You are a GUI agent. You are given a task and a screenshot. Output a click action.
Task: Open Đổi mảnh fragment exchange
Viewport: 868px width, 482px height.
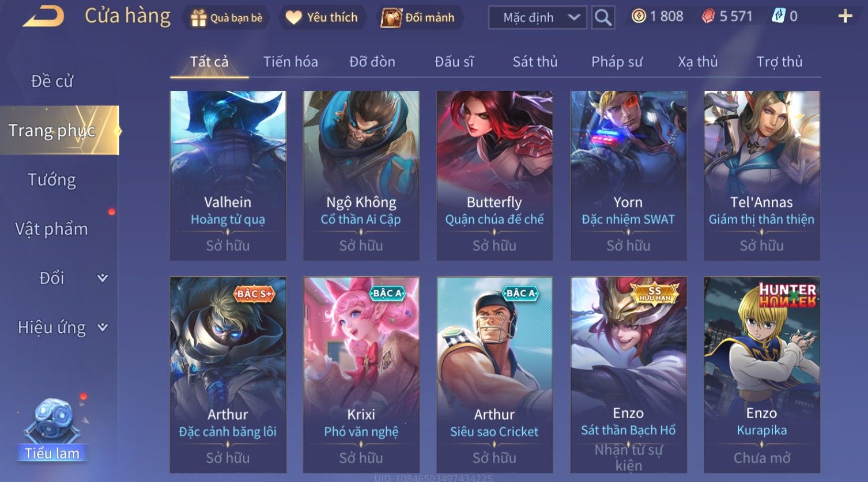pos(391,18)
